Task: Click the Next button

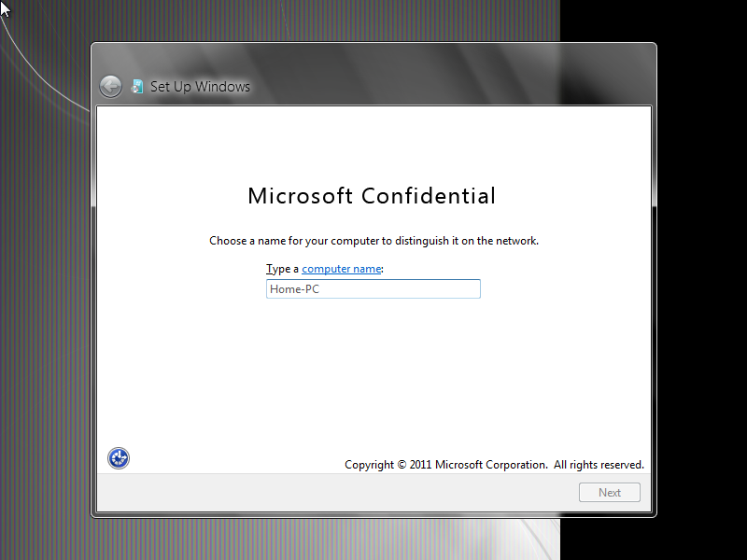Action: [x=610, y=493]
